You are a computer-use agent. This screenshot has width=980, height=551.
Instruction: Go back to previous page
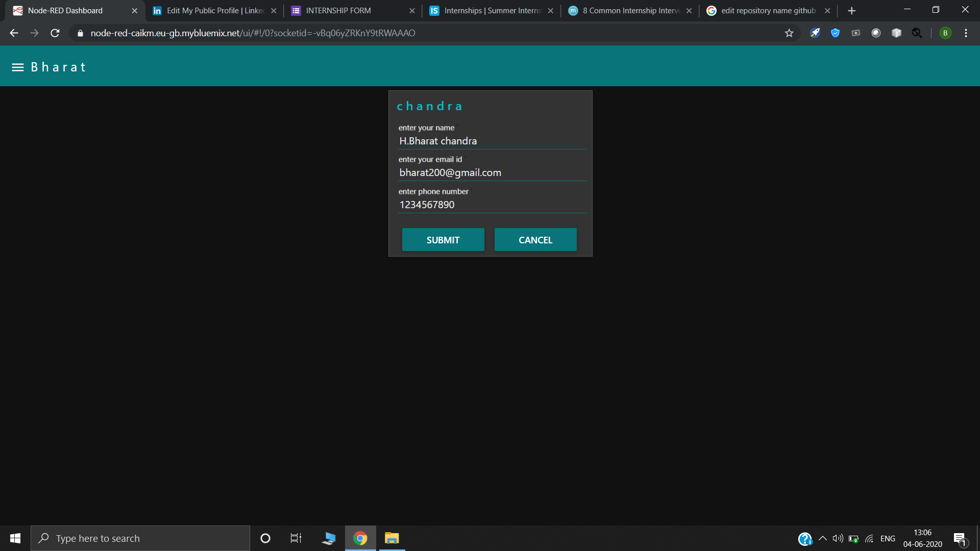tap(14, 33)
